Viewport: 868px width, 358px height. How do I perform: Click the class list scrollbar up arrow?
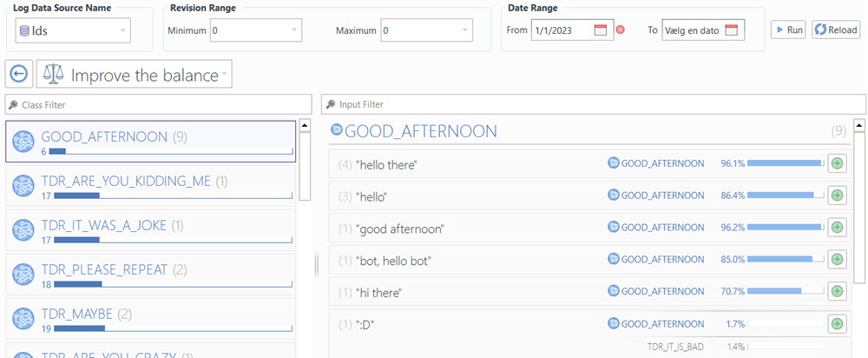tap(306, 125)
